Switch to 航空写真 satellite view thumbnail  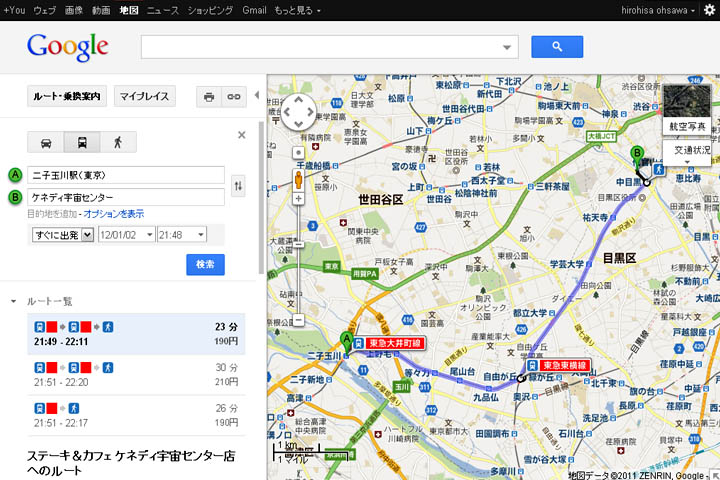click(x=687, y=109)
